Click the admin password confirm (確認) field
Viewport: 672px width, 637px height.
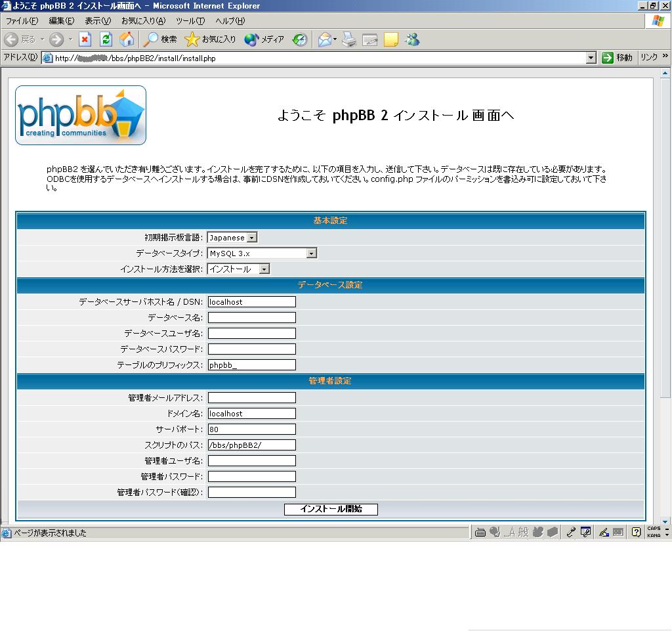point(251,492)
